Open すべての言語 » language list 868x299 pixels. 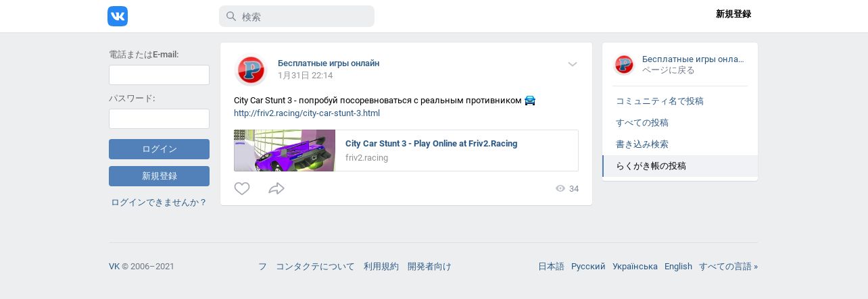[728, 267]
